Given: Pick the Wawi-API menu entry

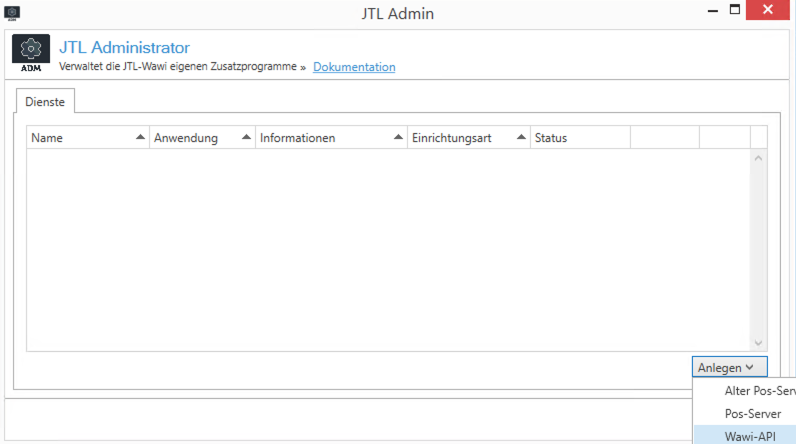Looking at the screenshot, I should pos(749,435).
